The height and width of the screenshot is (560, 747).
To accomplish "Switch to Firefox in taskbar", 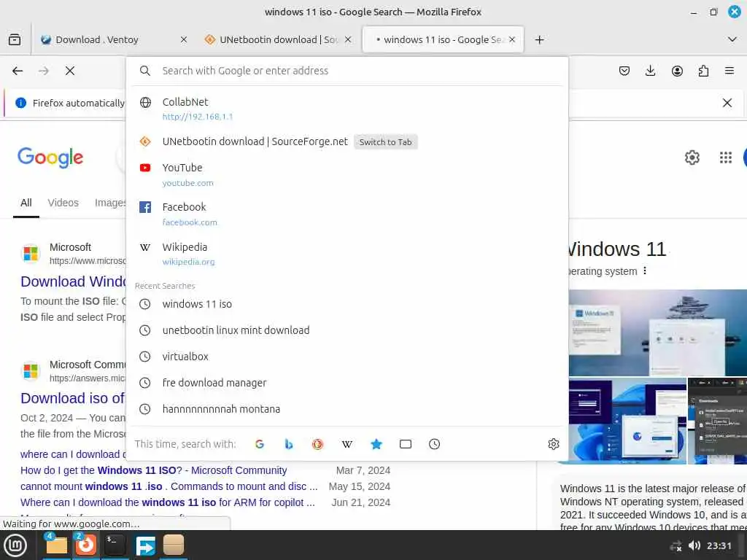I will pos(86,545).
